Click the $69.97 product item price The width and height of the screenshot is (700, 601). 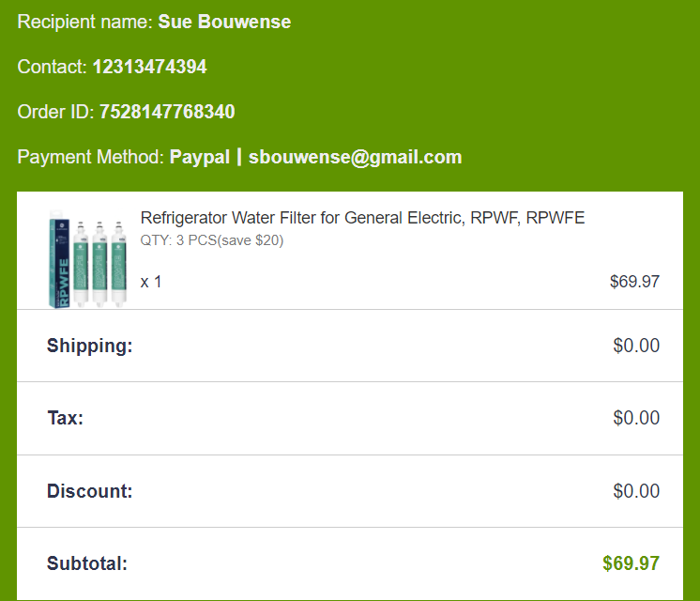point(634,282)
